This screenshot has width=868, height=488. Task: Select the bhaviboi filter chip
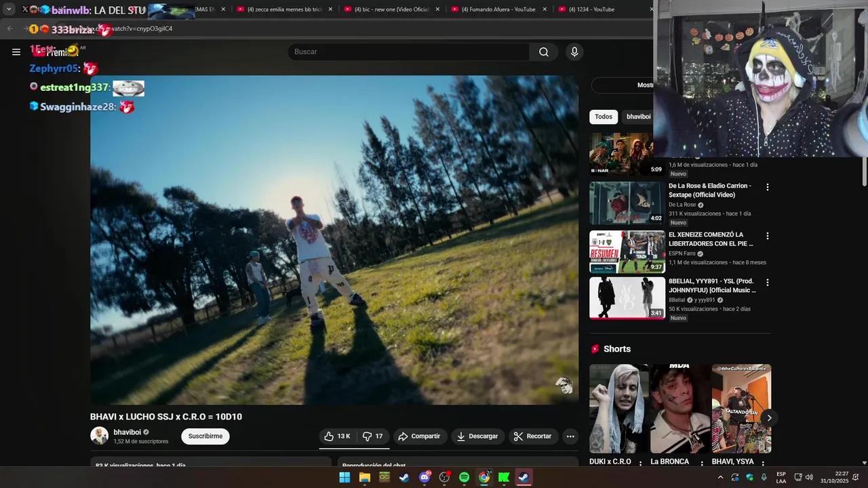pos(638,116)
